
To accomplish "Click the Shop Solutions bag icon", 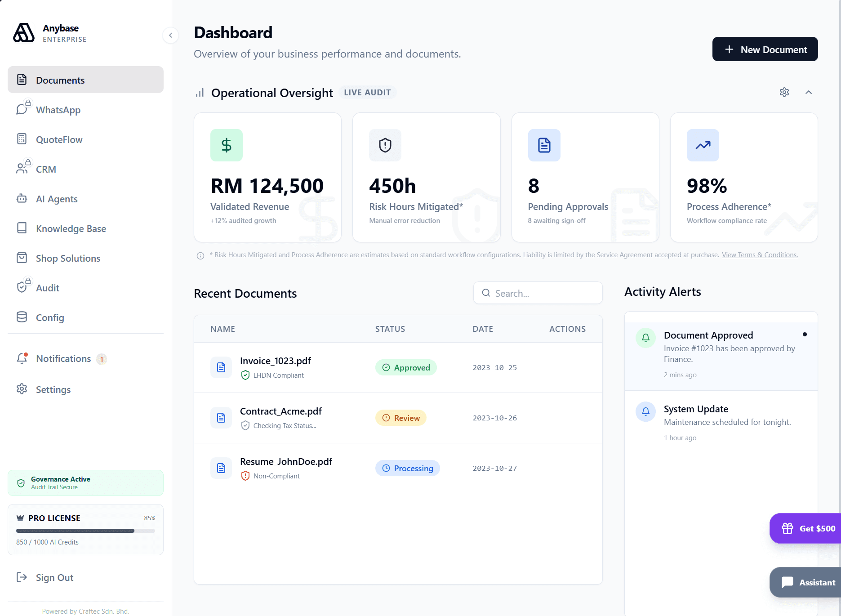I will click(22, 258).
